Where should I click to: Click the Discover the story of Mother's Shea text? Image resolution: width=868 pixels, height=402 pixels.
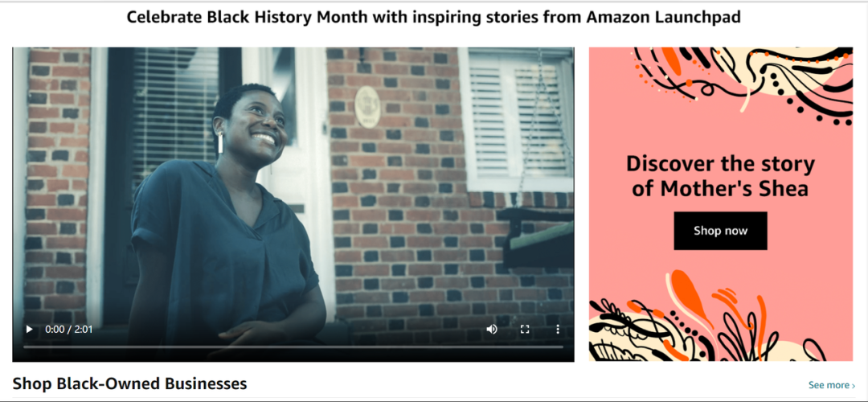coord(720,176)
